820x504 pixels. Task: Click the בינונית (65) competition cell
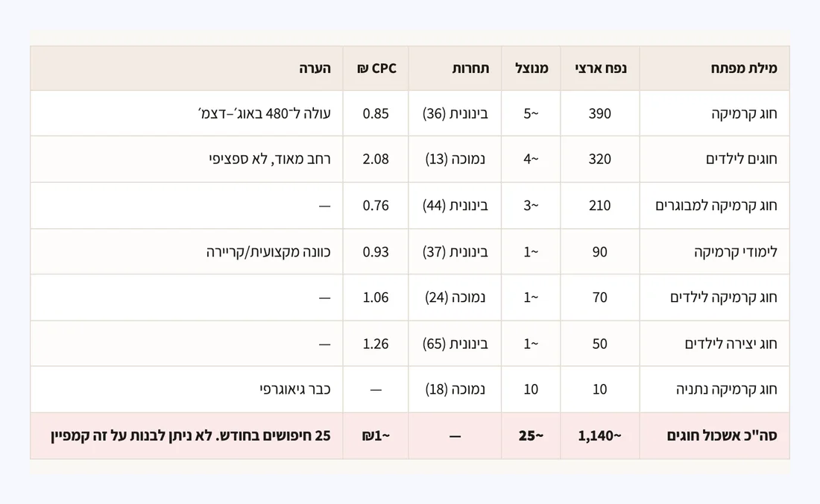(455, 344)
